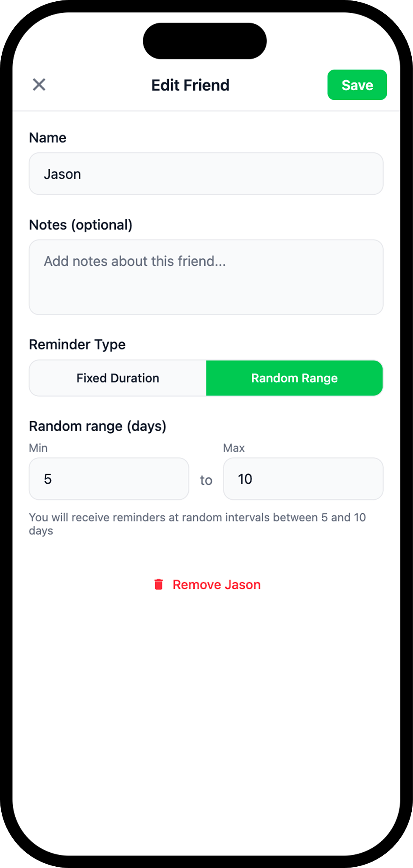Tap the Remove Jason link
The height and width of the screenshot is (868, 413).
click(216, 585)
